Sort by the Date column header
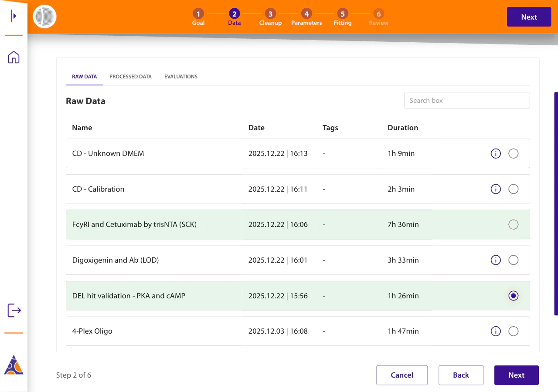Image resolution: width=558 pixels, height=392 pixels. pyautogui.click(x=256, y=128)
